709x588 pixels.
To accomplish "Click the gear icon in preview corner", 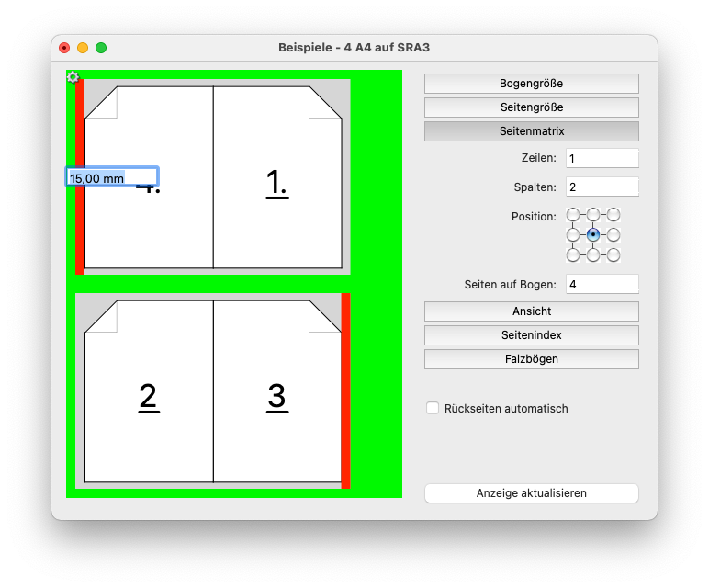I will click(73, 77).
